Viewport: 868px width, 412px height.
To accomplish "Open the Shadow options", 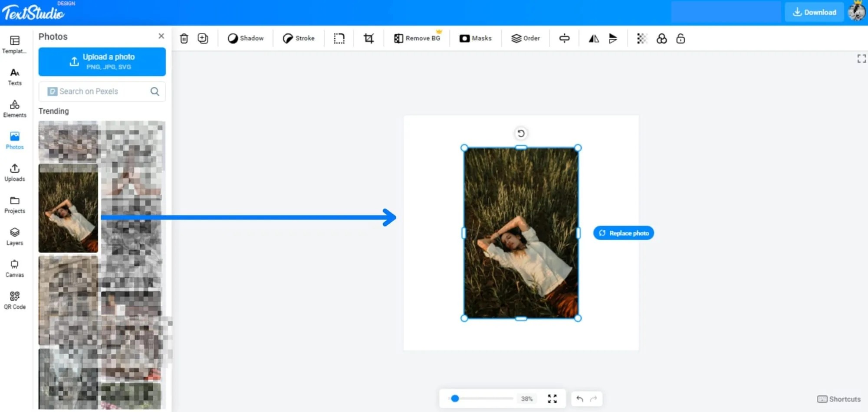I will (246, 39).
